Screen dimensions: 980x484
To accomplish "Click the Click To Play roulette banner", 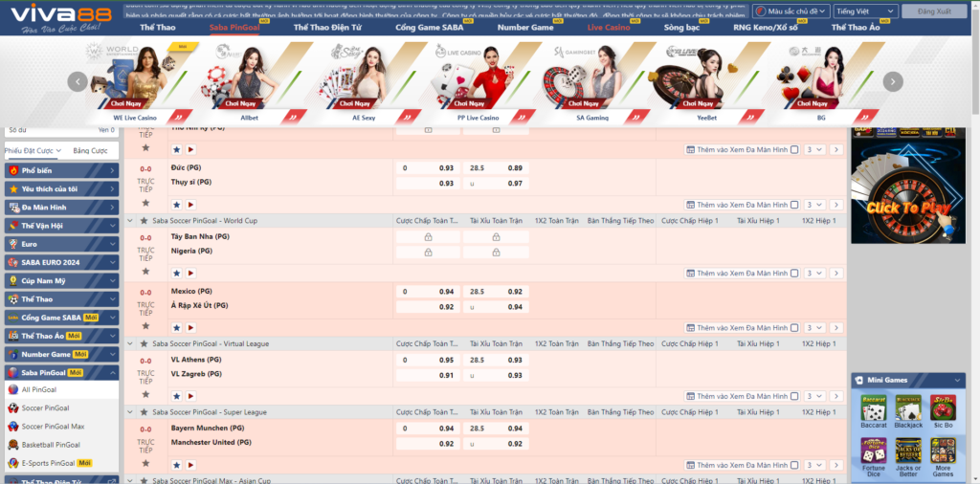I will [907, 185].
